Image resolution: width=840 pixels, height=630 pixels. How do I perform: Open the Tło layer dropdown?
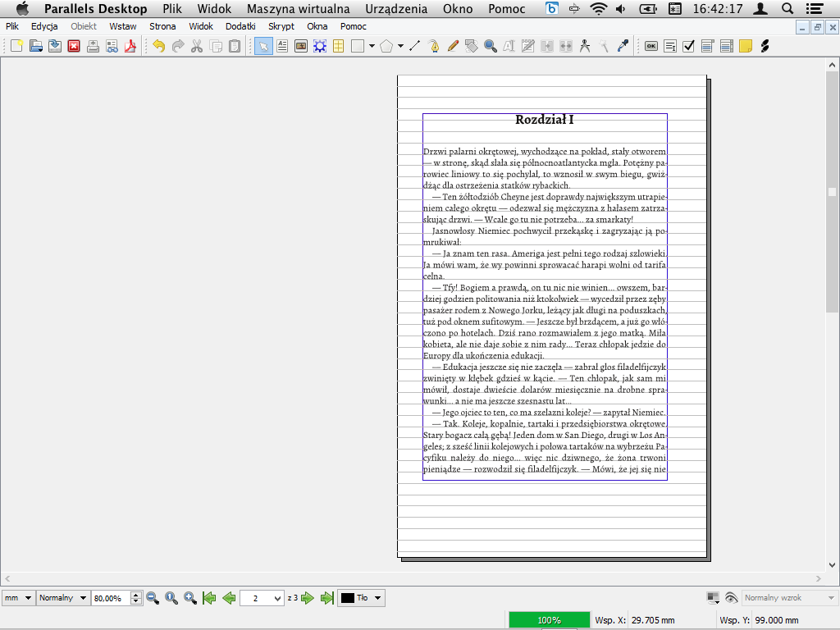(x=362, y=598)
